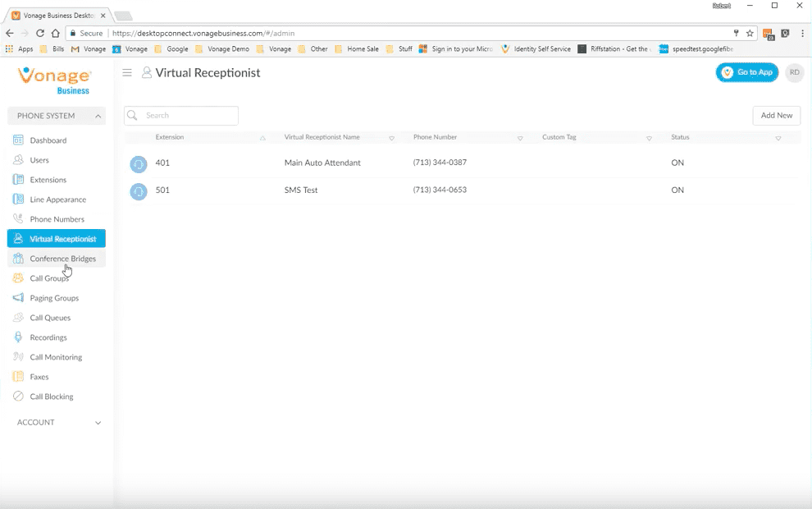Sort by Extension column arrow

[262, 138]
